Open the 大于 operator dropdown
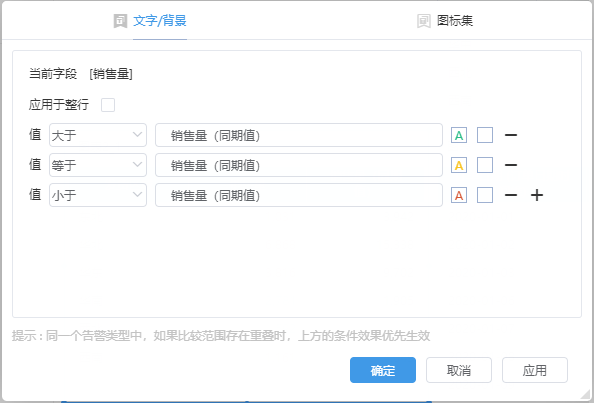Screen dimensions: 594x403 tap(98, 135)
